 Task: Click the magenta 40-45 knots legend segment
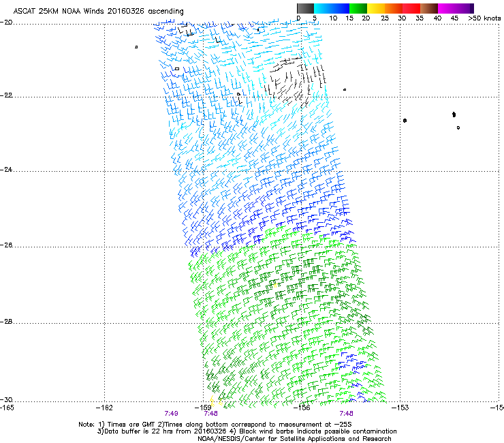point(447,8)
